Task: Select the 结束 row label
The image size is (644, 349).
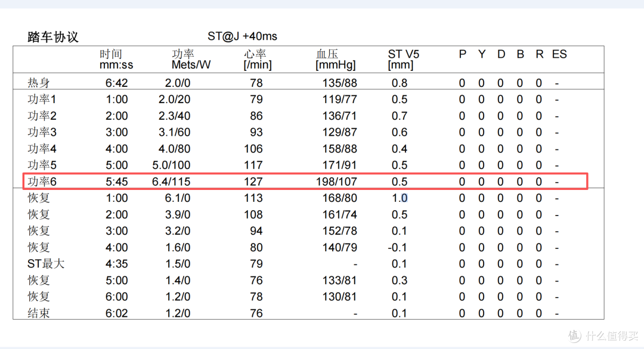Action: pos(39,313)
